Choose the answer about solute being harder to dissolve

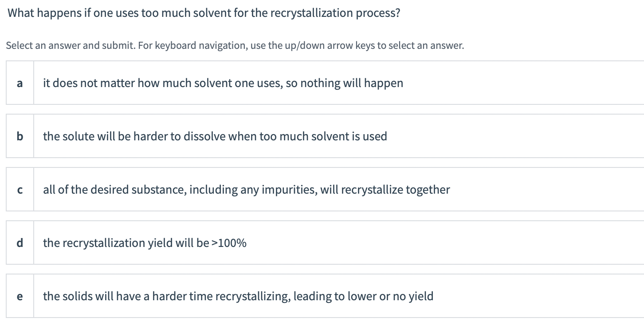pos(215,136)
